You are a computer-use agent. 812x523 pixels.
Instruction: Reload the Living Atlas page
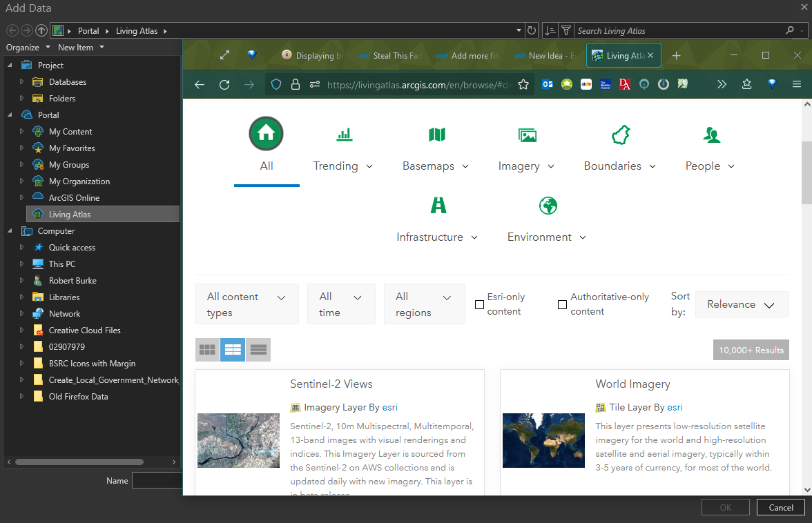[x=224, y=84]
